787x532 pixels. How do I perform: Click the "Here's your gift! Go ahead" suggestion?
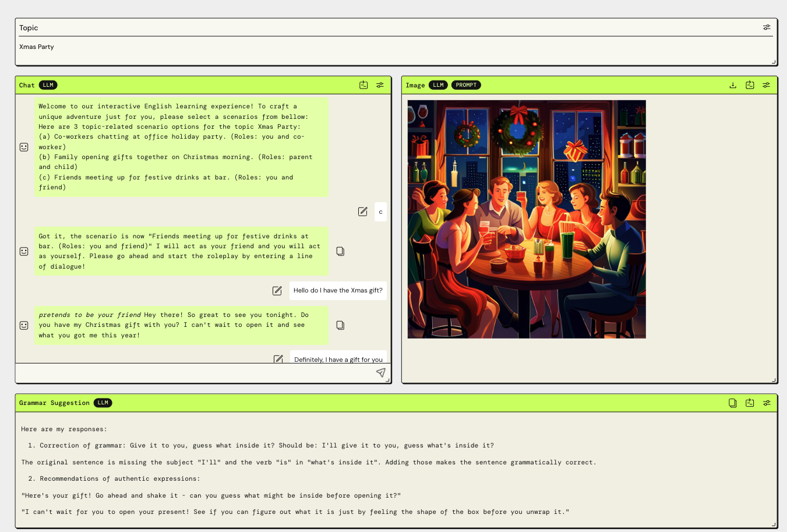coord(211,495)
